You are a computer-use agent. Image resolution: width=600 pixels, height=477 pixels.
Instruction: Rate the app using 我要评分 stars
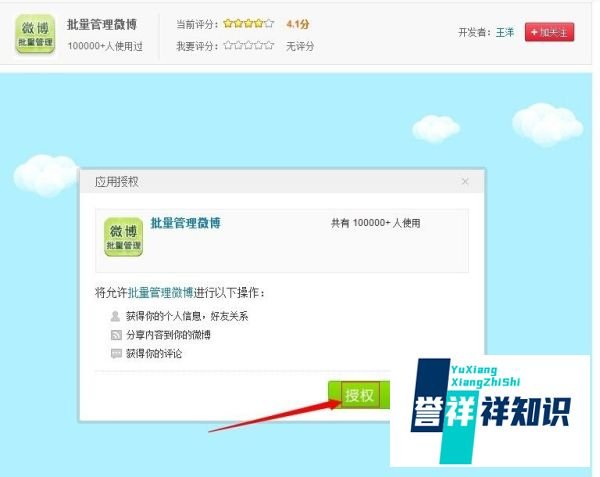[x=249, y=46]
